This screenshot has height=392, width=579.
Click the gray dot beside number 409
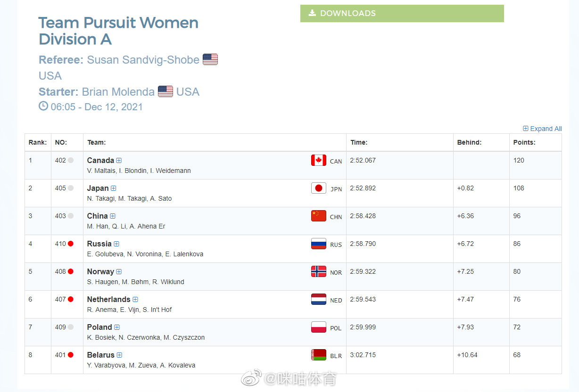click(71, 327)
